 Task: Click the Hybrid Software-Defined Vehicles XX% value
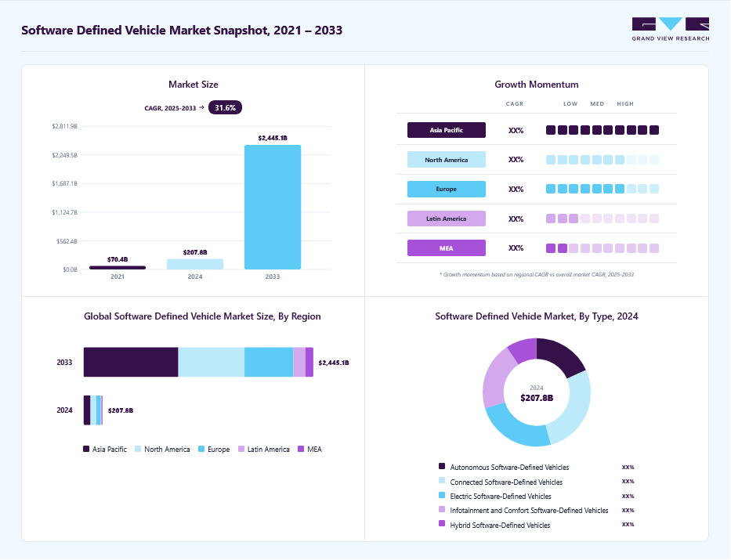click(628, 524)
